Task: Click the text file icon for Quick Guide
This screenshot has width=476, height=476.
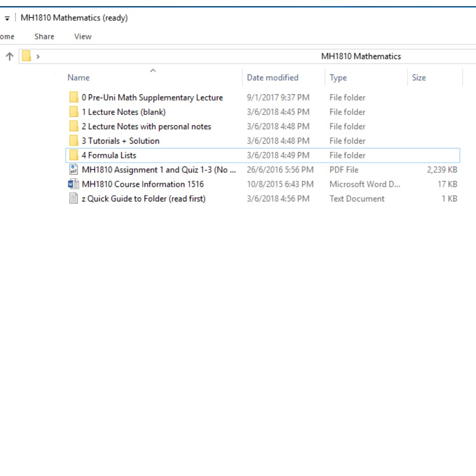Action: pos(74,199)
